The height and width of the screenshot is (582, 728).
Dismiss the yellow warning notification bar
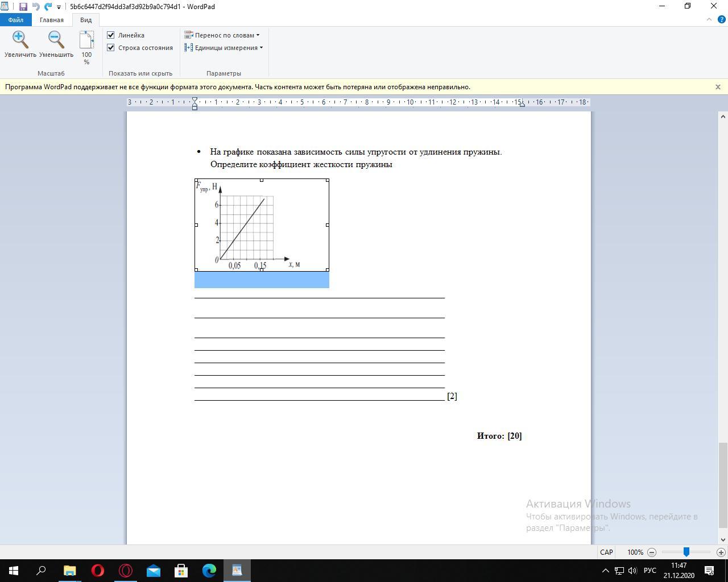[718, 87]
